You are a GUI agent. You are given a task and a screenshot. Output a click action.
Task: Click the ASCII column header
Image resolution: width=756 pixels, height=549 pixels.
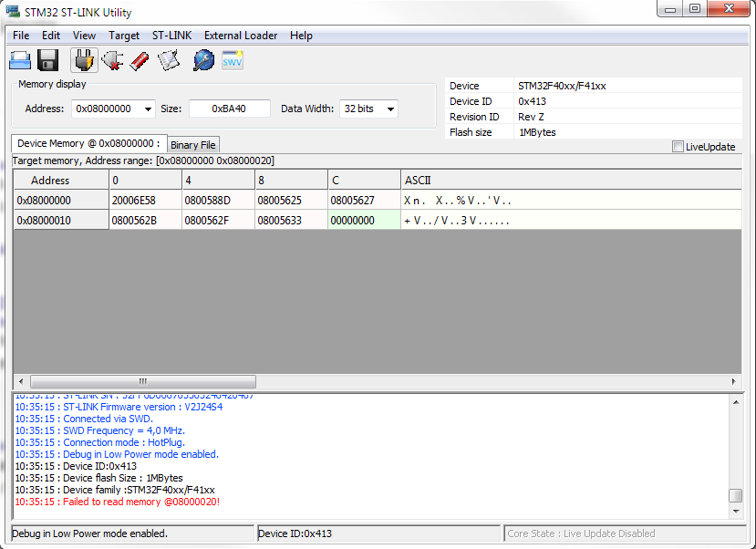tap(571, 181)
